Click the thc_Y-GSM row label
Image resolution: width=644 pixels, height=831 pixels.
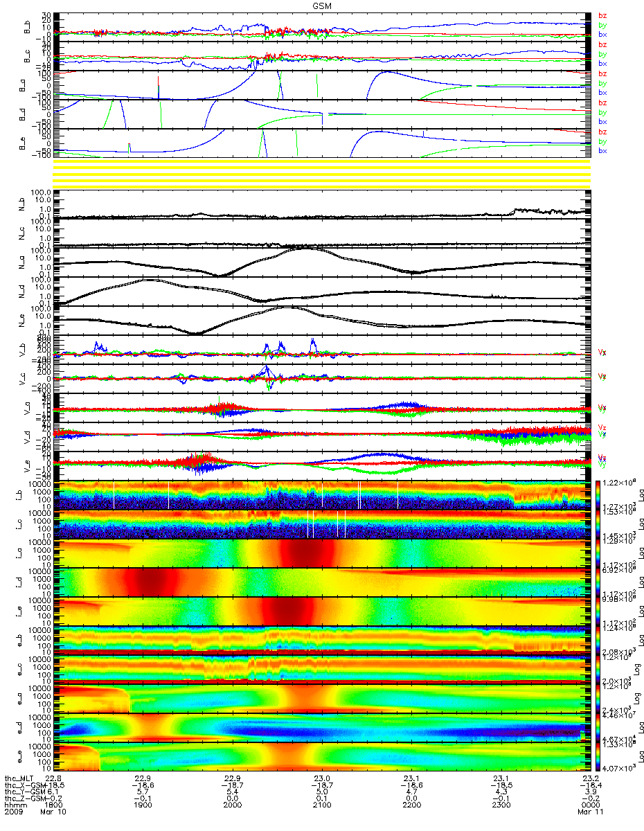[24, 792]
